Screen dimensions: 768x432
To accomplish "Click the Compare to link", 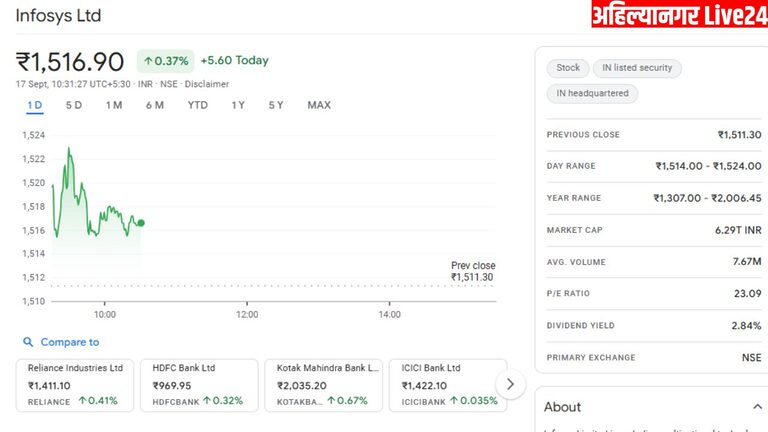I will point(69,342).
